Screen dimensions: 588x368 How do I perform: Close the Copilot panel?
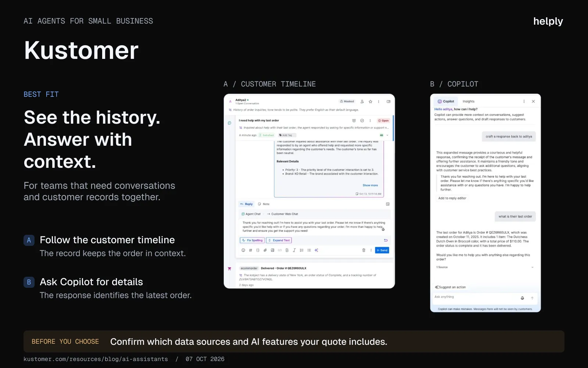coord(533,102)
